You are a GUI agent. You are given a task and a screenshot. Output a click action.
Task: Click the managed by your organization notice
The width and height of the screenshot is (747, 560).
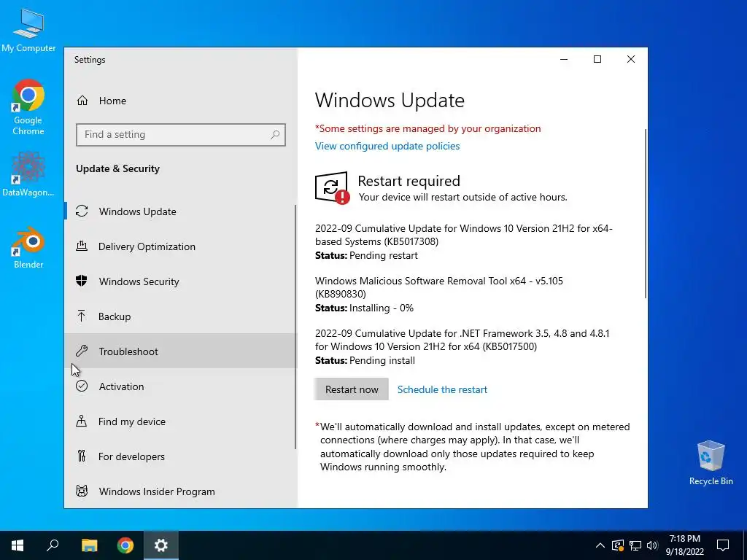pos(427,128)
